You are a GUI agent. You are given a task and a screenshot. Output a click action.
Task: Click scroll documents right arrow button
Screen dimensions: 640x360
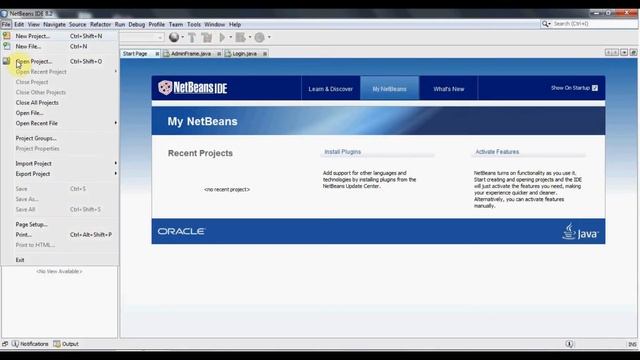615,53
